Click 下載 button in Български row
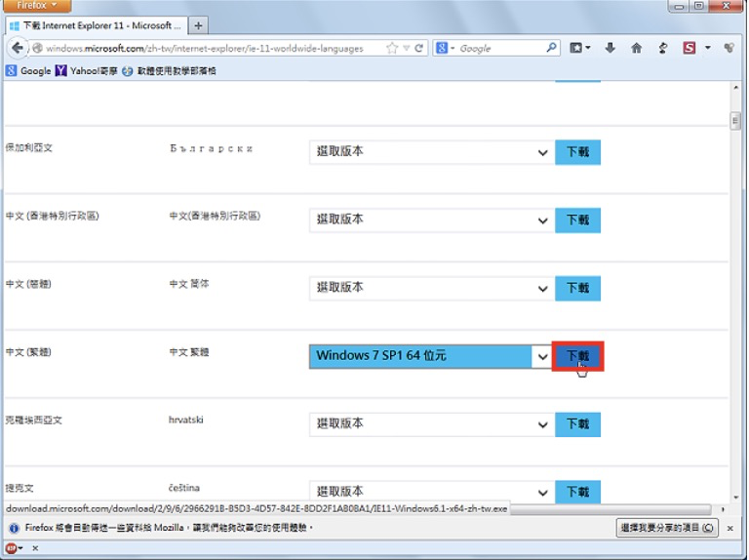Image resolution: width=749 pixels, height=560 pixels. click(x=577, y=152)
